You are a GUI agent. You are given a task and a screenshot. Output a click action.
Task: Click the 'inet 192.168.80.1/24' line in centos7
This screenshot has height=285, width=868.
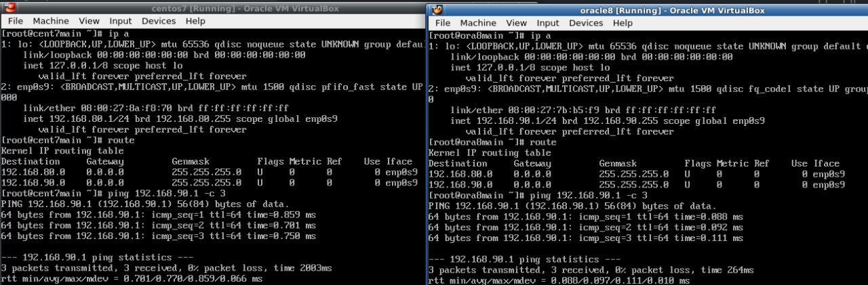[180, 119]
